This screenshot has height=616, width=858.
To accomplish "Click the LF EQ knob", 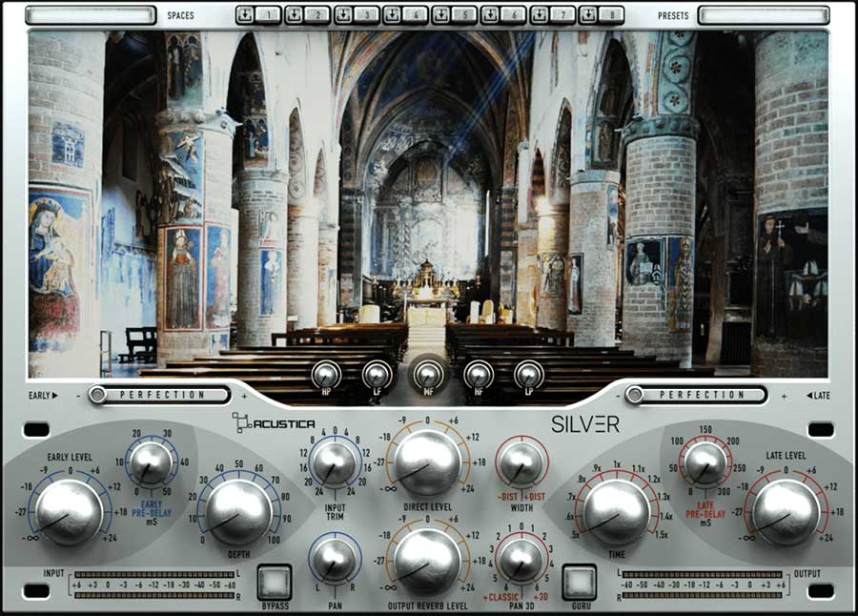I will (377, 375).
